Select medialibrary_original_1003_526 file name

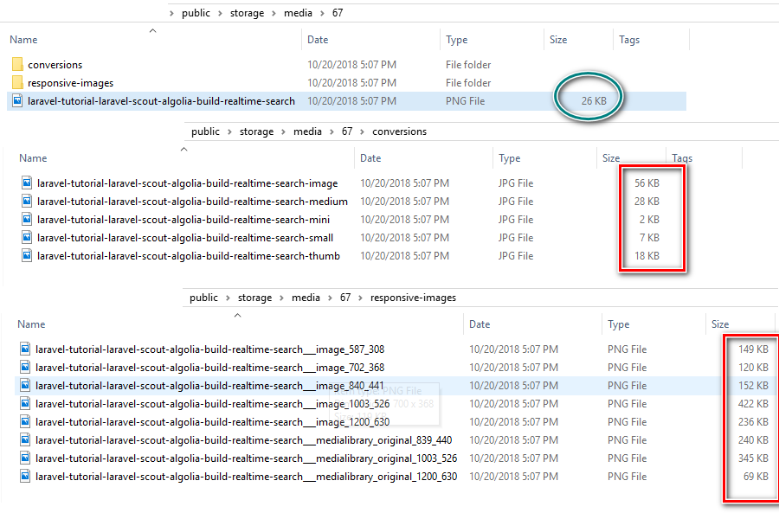coord(246,458)
